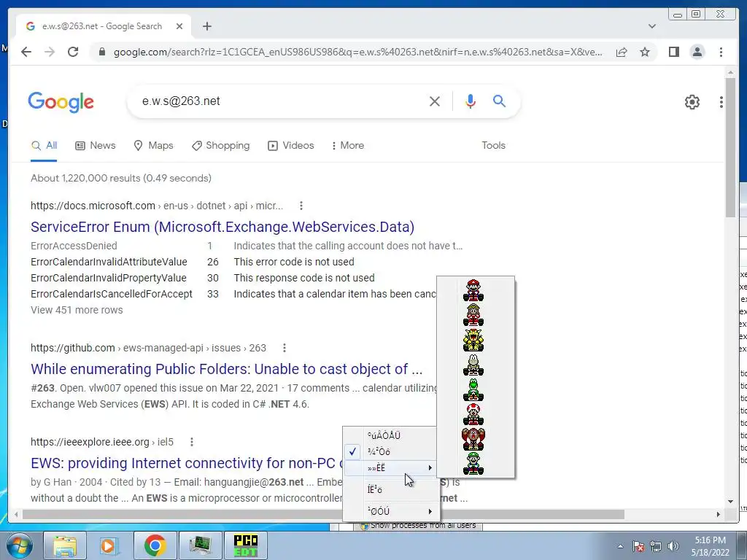Choose the green Yoshi kart icon
Image resolution: width=747 pixels, height=560 pixels.
tap(473, 389)
